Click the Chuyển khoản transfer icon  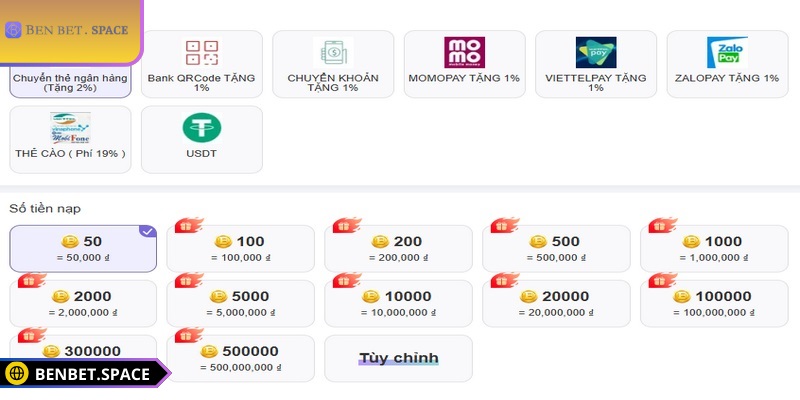pos(333,52)
